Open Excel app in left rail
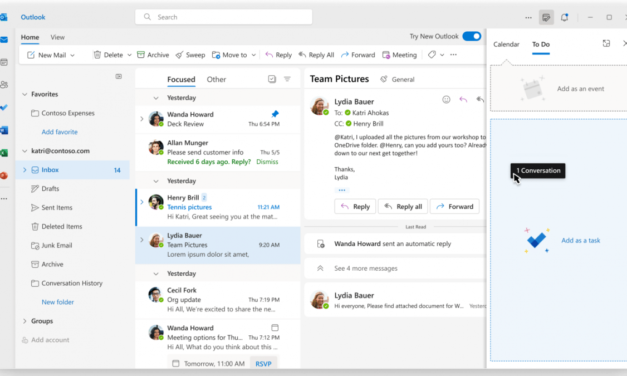627x376 pixels. [x=4, y=153]
